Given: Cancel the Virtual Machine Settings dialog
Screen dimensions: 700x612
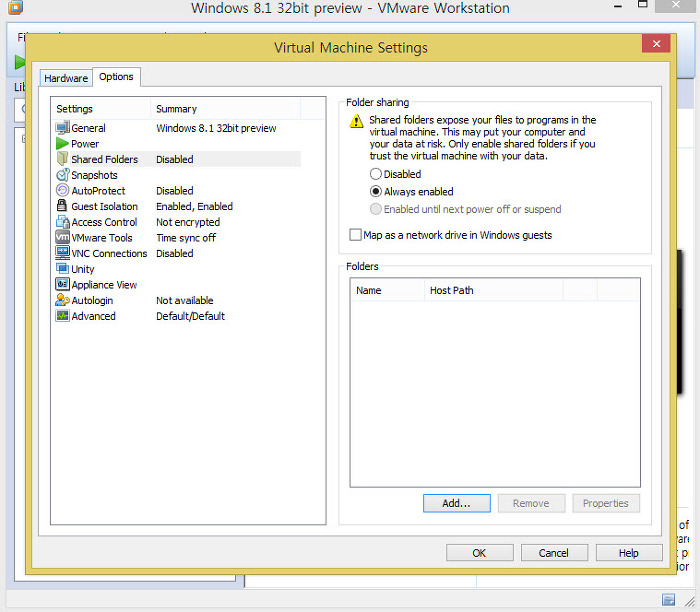Looking at the screenshot, I should pyautogui.click(x=553, y=552).
